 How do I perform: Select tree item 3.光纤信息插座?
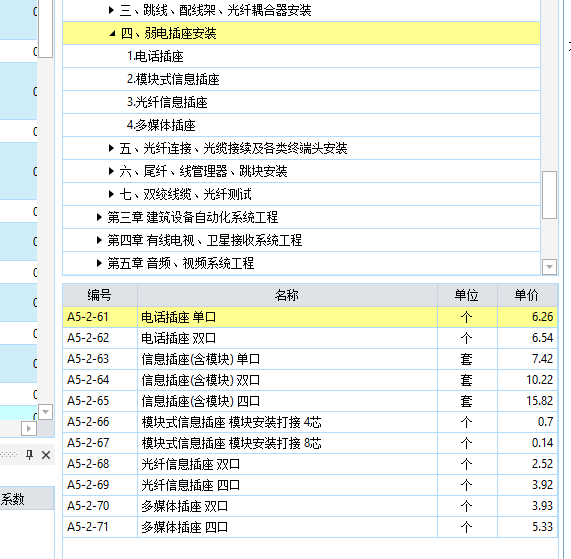[x=301, y=102]
